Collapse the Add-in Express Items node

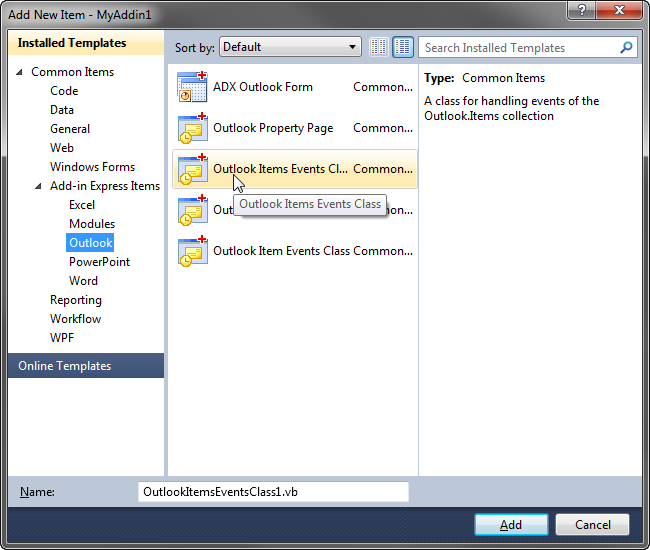pyautogui.click(x=38, y=186)
